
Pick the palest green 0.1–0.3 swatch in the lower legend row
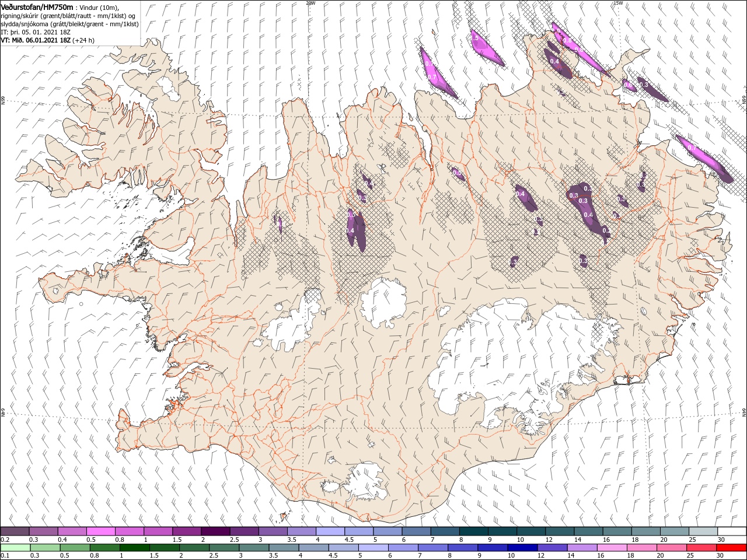(15, 548)
